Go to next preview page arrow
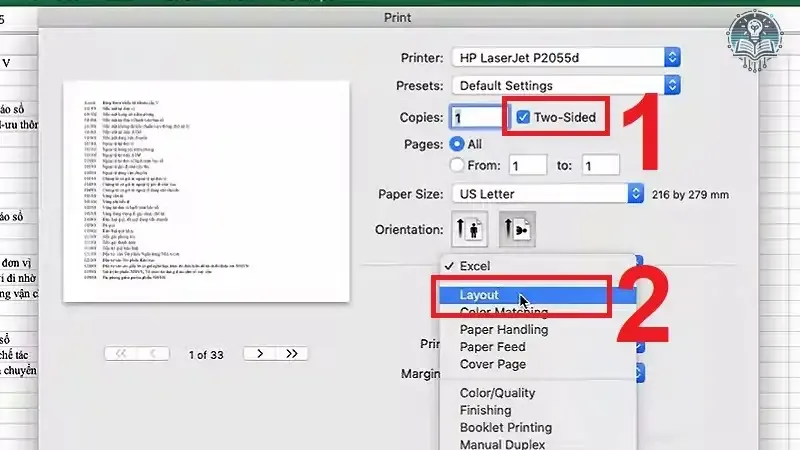The width and height of the screenshot is (800, 450). point(260,354)
